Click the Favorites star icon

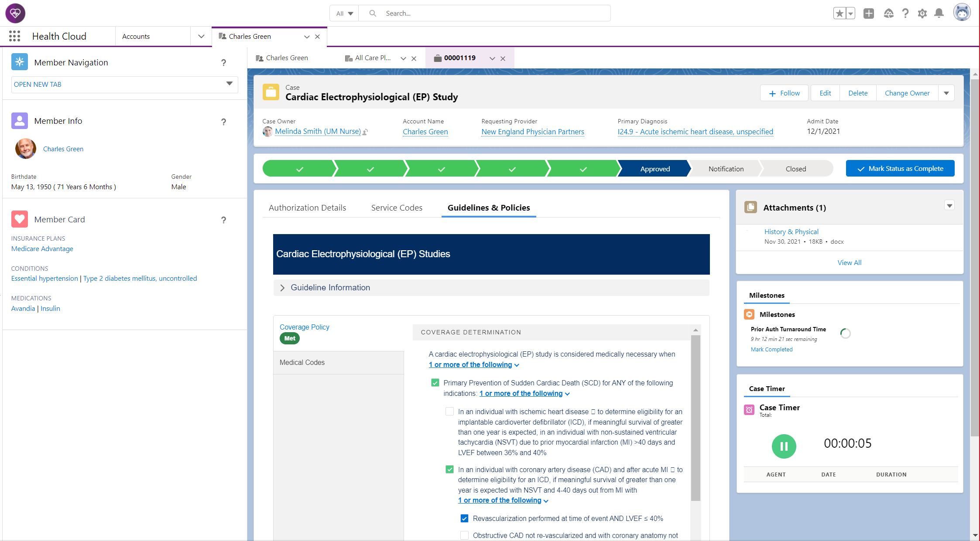click(839, 14)
